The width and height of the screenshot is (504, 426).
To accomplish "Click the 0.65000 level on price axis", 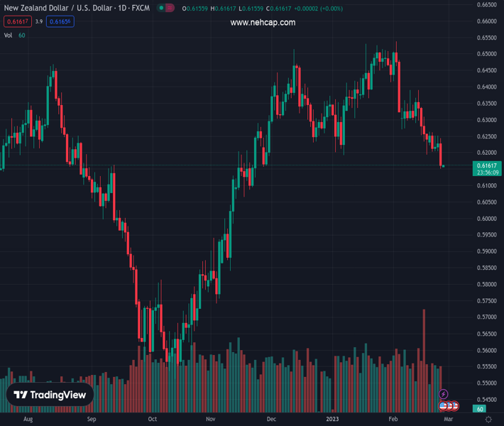I will click(486, 54).
